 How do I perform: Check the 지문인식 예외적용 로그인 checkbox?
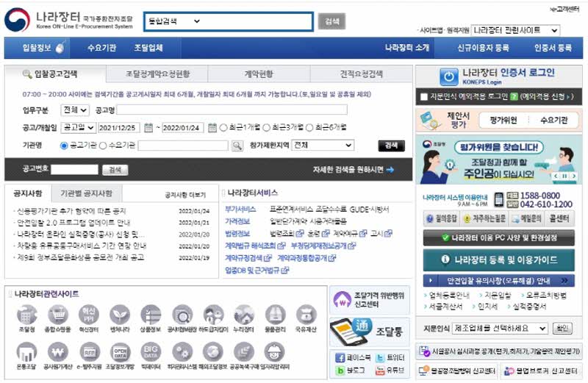(424, 96)
